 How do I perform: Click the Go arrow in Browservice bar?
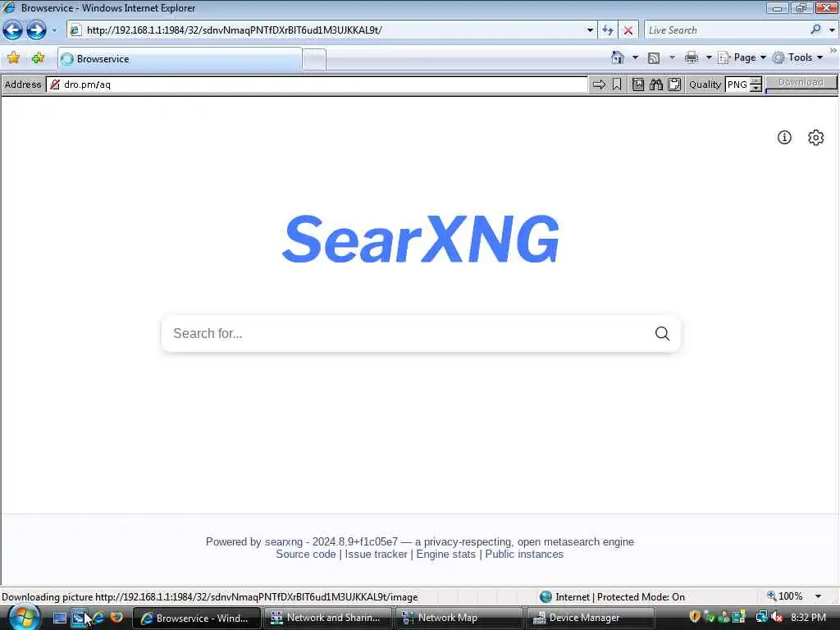tap(599, 84)
